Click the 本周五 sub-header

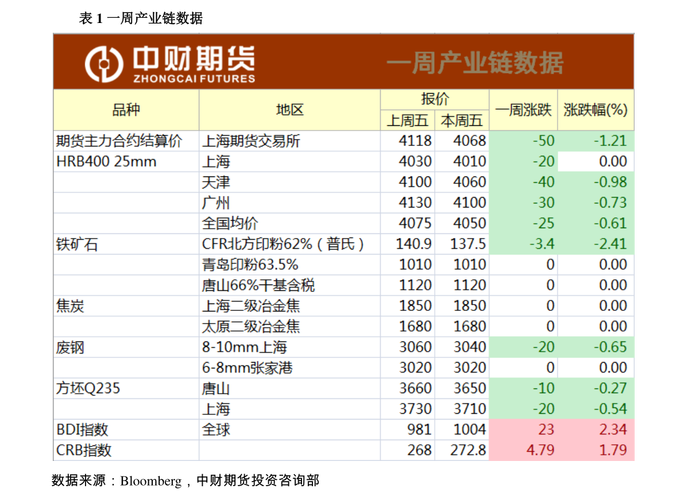[462, 120]
